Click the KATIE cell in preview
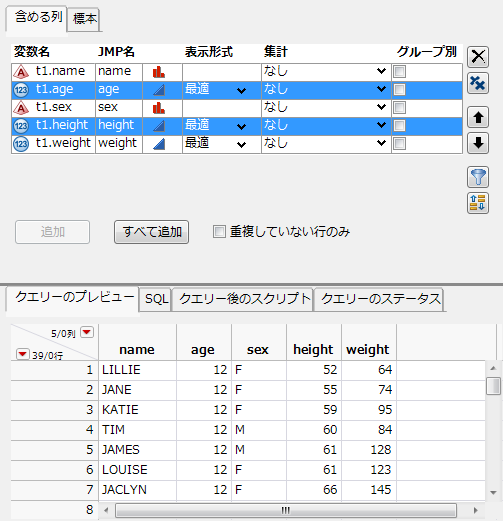 [x=137, y=410]
